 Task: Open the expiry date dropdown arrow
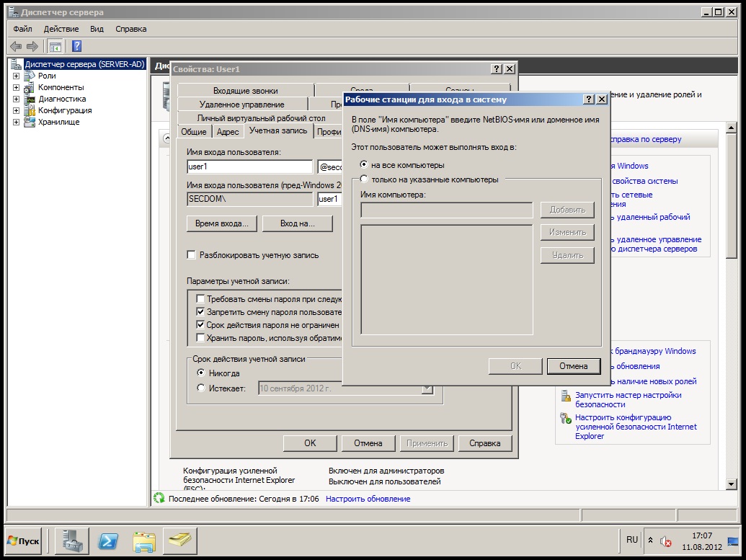pos(427,388)
